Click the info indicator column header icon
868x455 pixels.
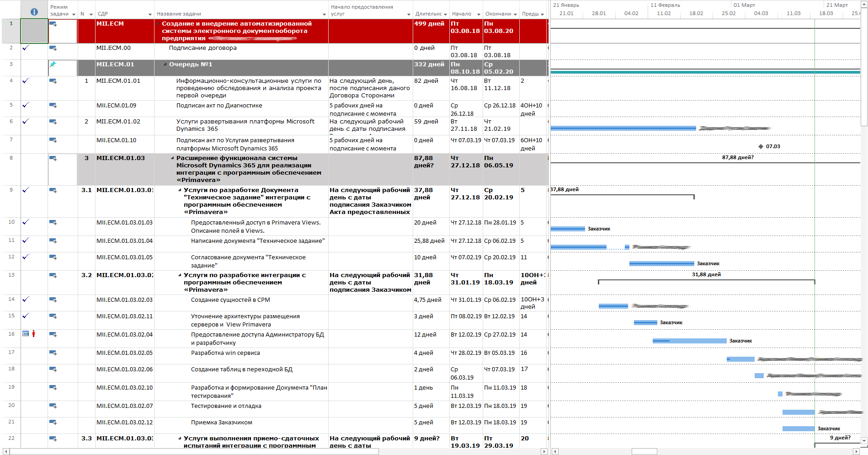point(34,12)
